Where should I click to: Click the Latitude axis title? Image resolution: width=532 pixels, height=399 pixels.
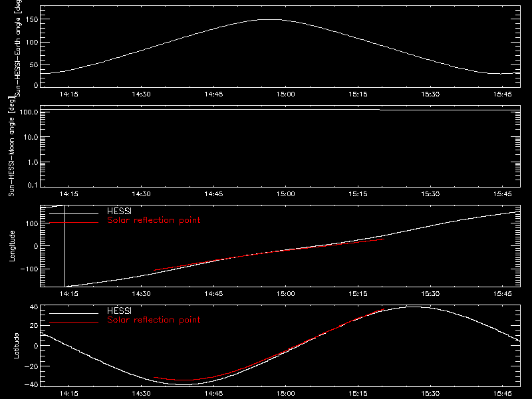(x=16, y=346)
